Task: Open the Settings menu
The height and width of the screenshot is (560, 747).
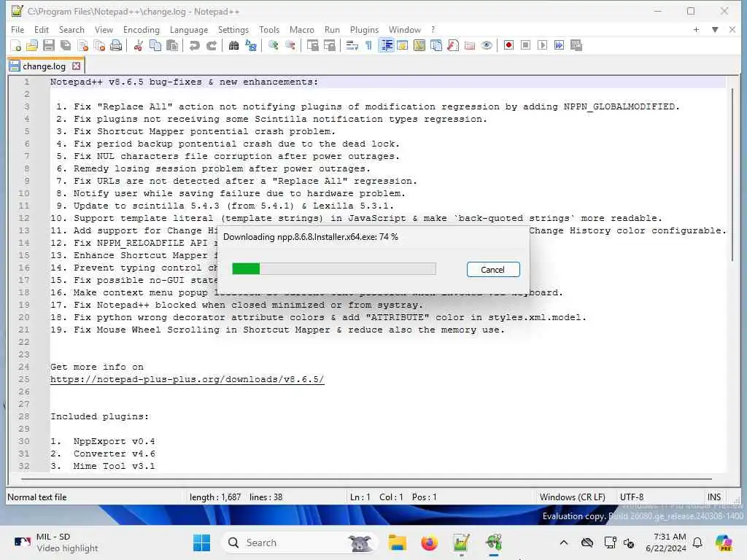Action: tap(233, 29)
